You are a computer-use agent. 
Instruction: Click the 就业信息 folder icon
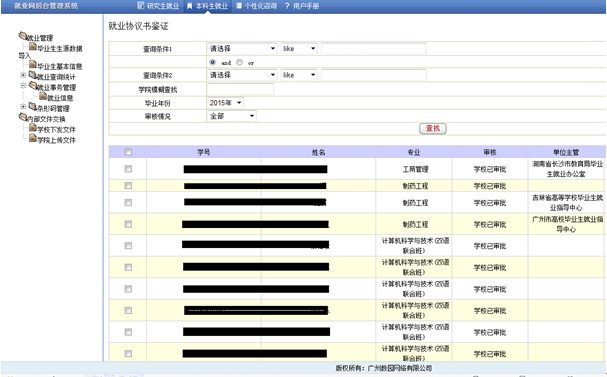pos(43,96)
